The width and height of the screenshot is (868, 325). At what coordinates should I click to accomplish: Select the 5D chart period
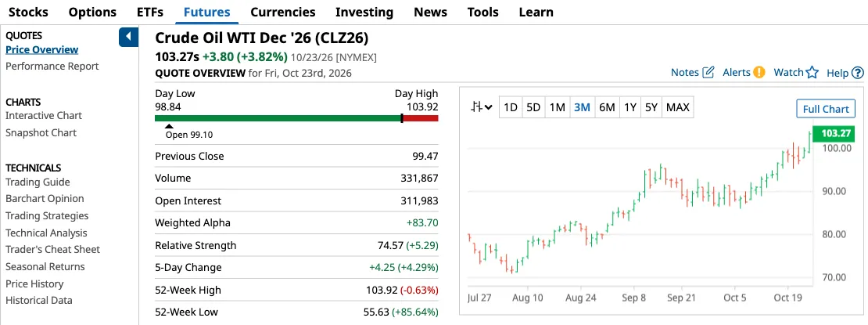click(x=533, y=107)
